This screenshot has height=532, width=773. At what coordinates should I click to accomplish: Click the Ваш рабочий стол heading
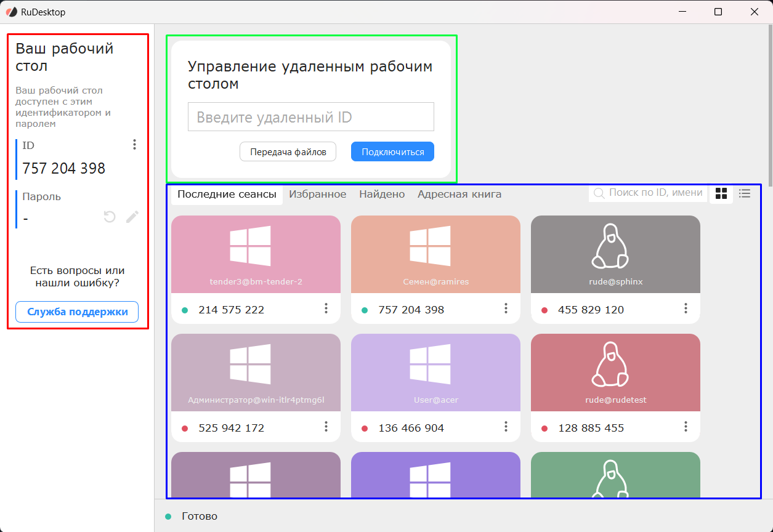point(65,57)
